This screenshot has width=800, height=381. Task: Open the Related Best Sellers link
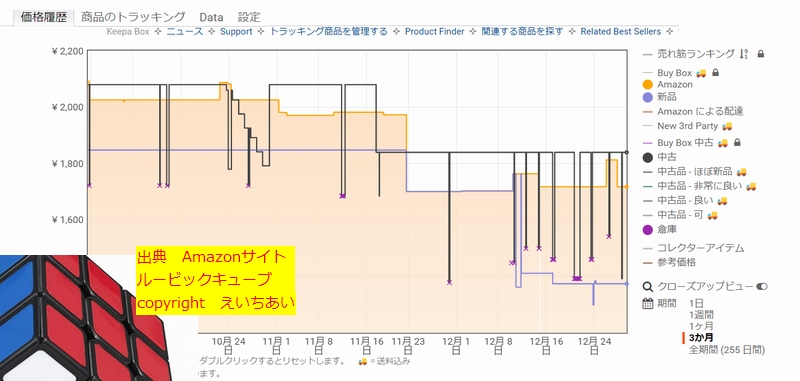pos(620,32)
